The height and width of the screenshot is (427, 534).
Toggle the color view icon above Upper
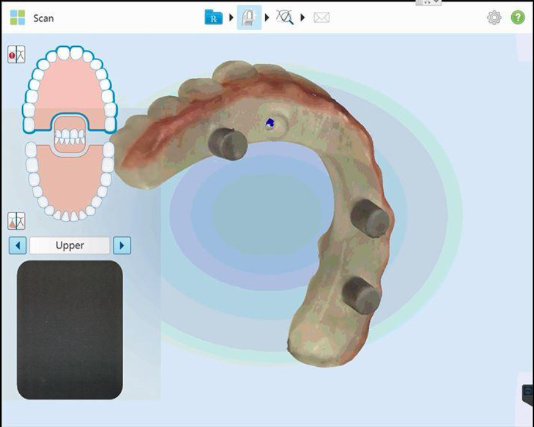point(16,221)
